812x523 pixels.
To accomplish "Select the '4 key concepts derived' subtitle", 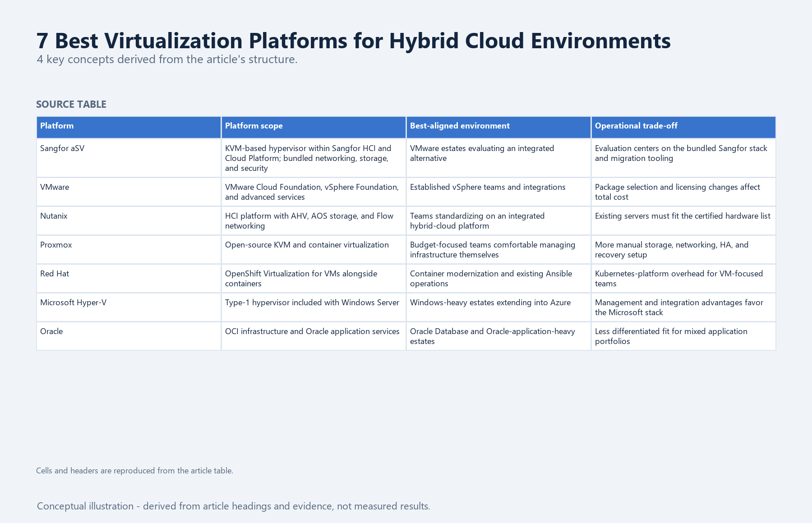I will (x=167, y=60).
